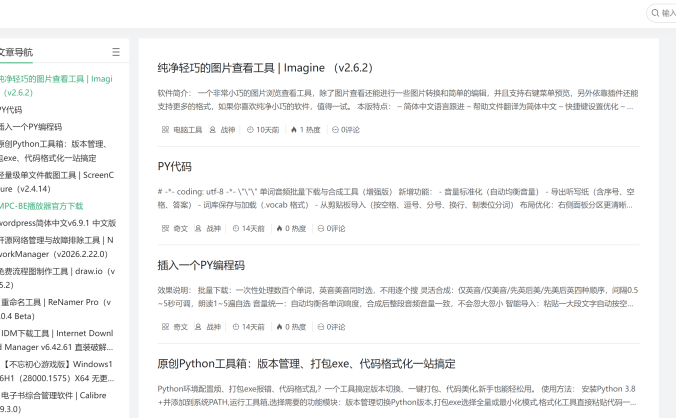Select the 不忘初心游戏版 Windows entry
676x418 pixels.
coord(57,371)
